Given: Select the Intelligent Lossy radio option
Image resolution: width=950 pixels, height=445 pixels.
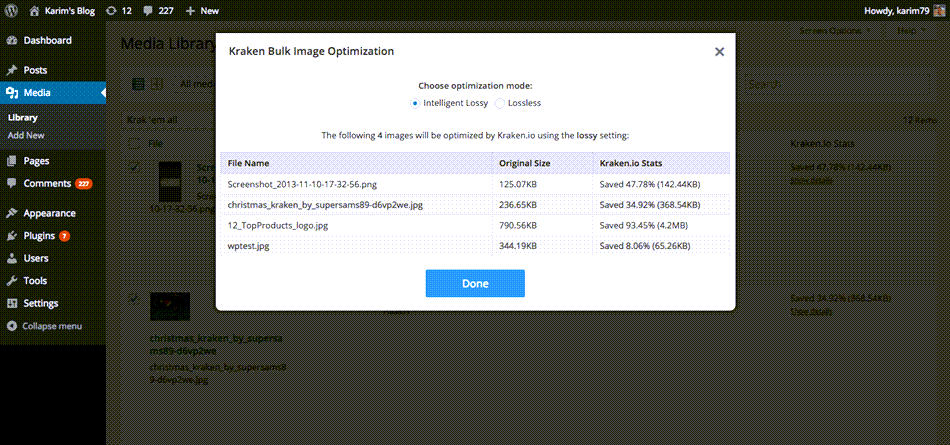Looking at the screenshot, I should [415, 103].
